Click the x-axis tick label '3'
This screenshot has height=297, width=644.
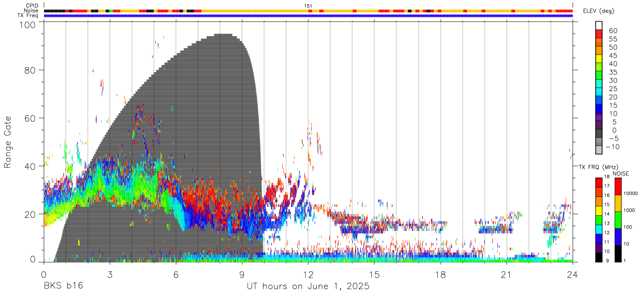click(110, 274)
